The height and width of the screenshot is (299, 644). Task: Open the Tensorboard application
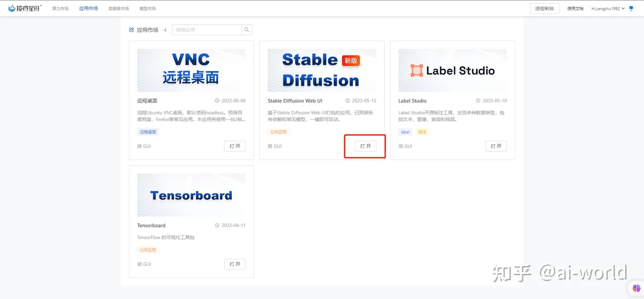pos(235,264)
